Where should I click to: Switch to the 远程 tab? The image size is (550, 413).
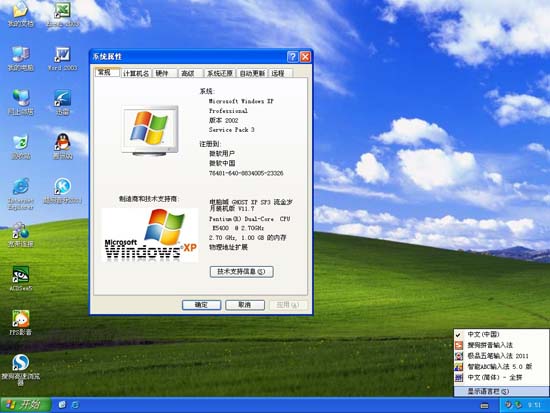pyautogui.click(x=280, y=73)
